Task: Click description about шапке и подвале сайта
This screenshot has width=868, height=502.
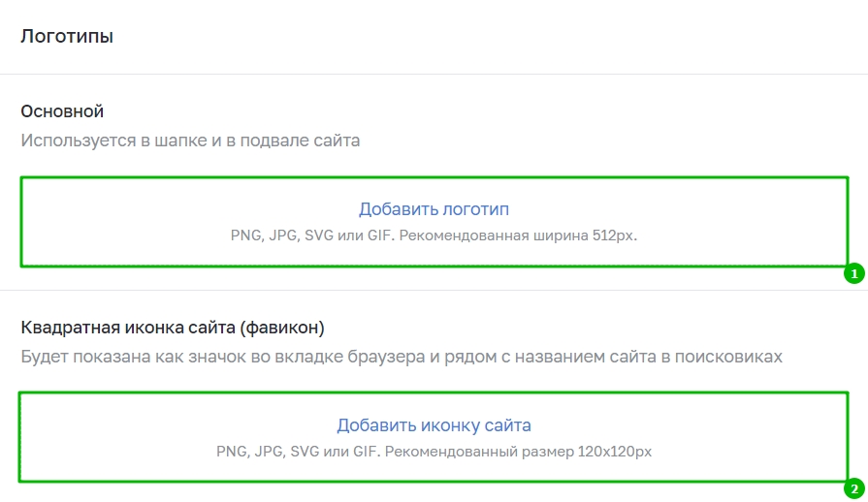Action: tap(190, 141)
